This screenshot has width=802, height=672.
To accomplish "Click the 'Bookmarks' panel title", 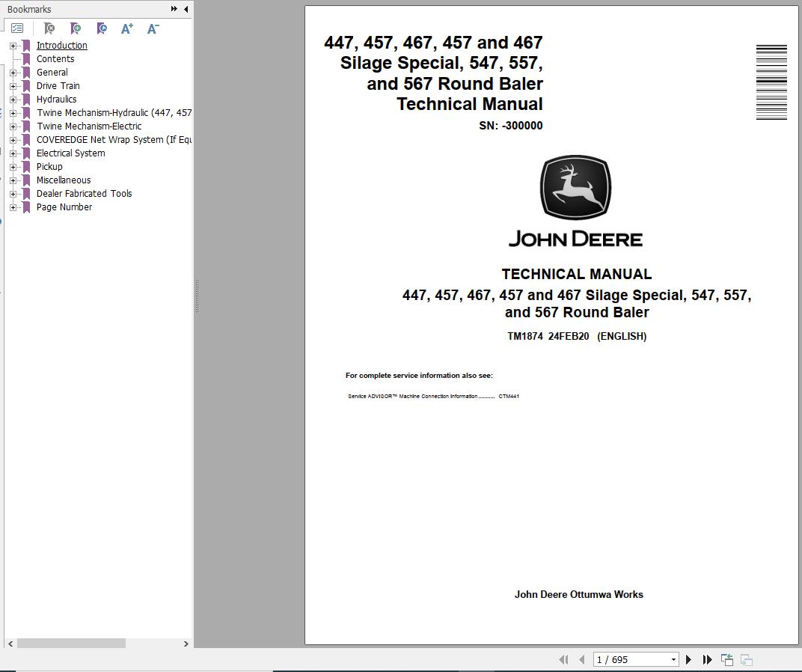I will click(29, 9).
